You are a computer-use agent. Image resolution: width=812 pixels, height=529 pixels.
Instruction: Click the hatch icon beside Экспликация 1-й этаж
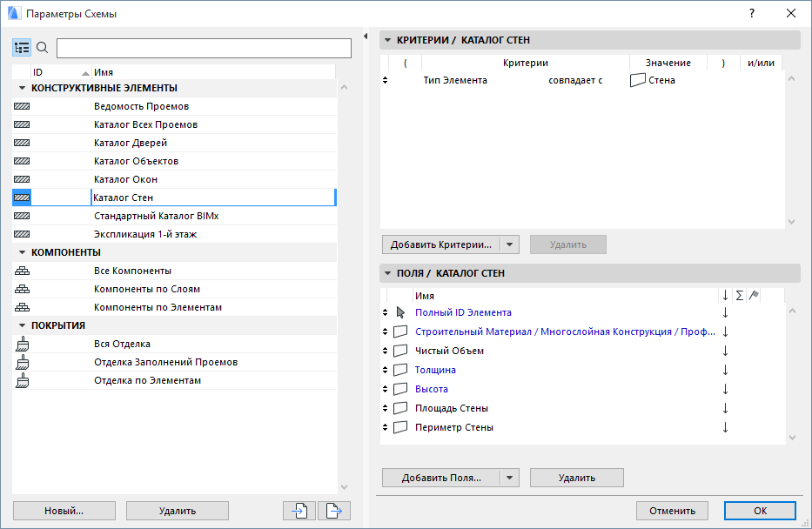tap(22, 234)
